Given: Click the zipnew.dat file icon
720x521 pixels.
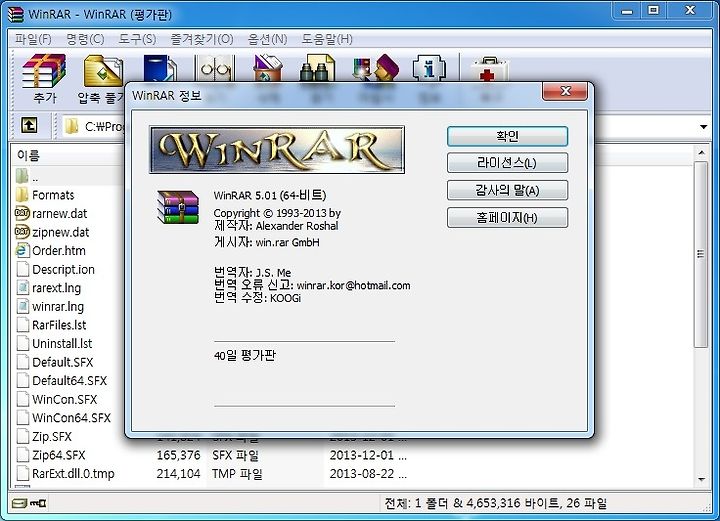Looking at the screenshot, I should 22,232.
